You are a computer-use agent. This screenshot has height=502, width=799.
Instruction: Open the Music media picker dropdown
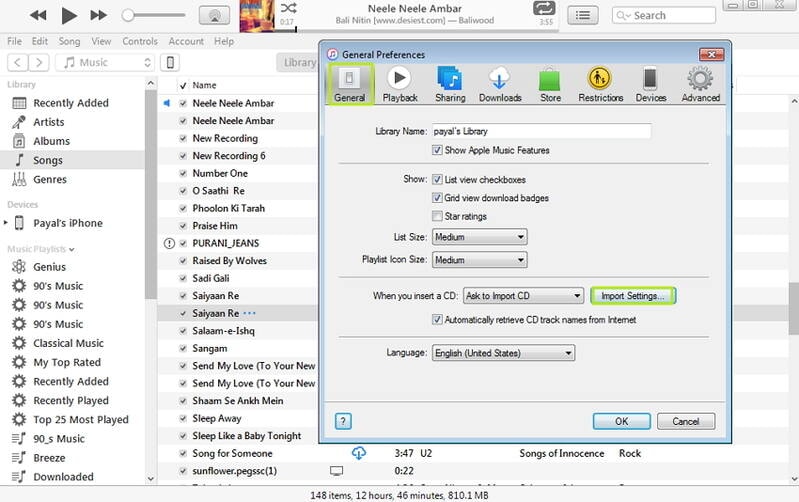[105, 63]
